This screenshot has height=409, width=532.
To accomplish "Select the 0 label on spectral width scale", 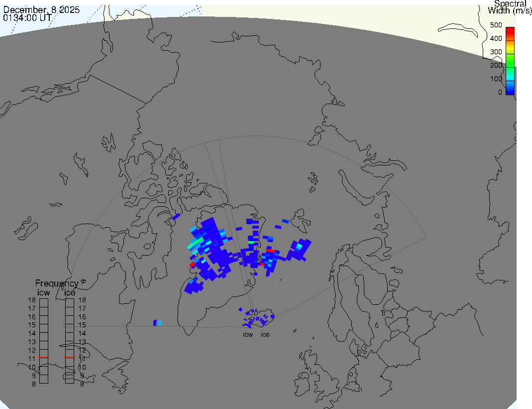I will 500,92.
